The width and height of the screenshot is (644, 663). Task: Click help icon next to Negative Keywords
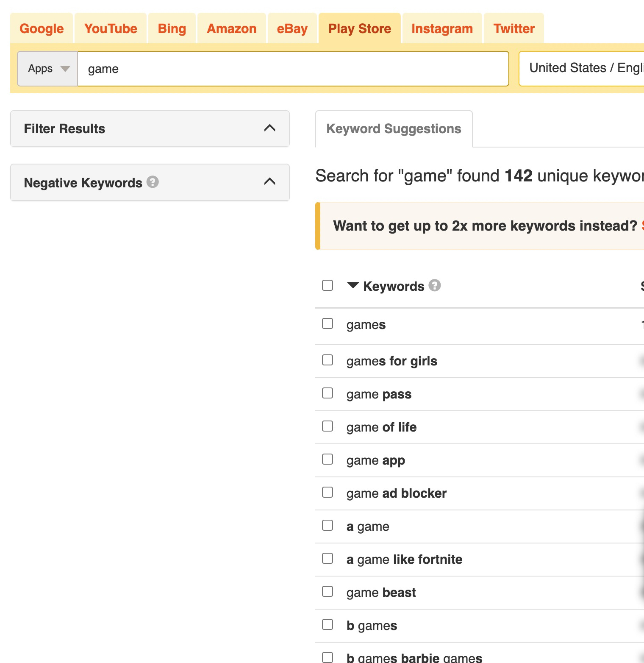click(x=153, y=182)
